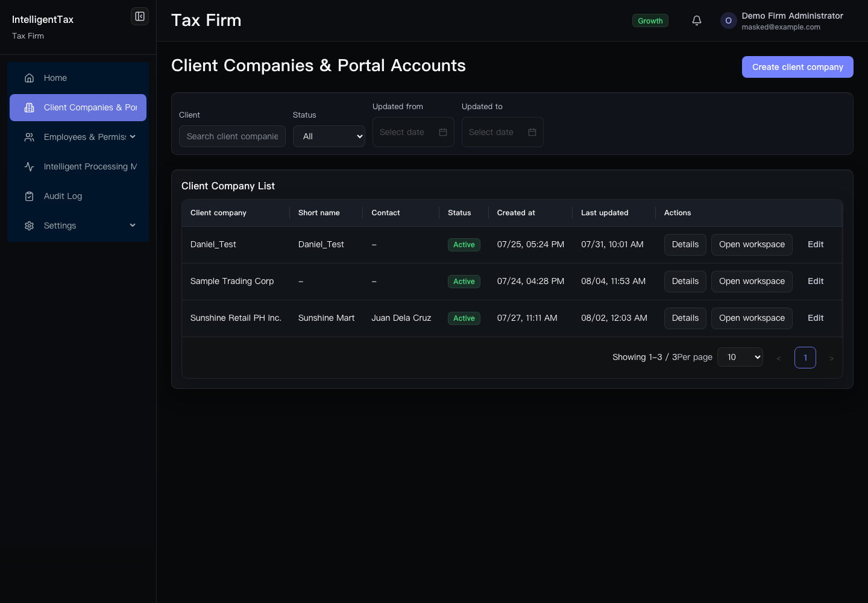Click the Home house icon

coord(29,78)
